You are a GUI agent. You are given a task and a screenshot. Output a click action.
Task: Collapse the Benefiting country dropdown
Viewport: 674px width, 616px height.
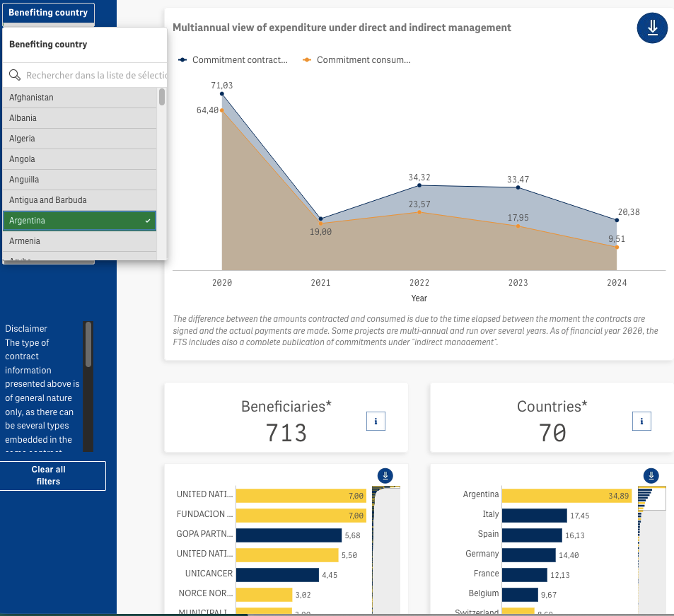pyautogui.click(x=48, y=13)
